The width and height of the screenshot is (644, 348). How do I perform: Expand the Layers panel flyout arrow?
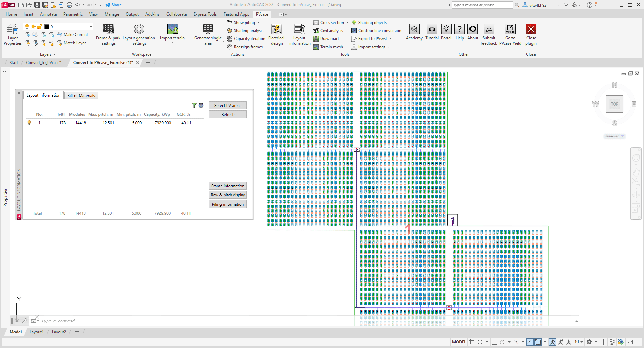pyautogui.click(x=55, y=54)
